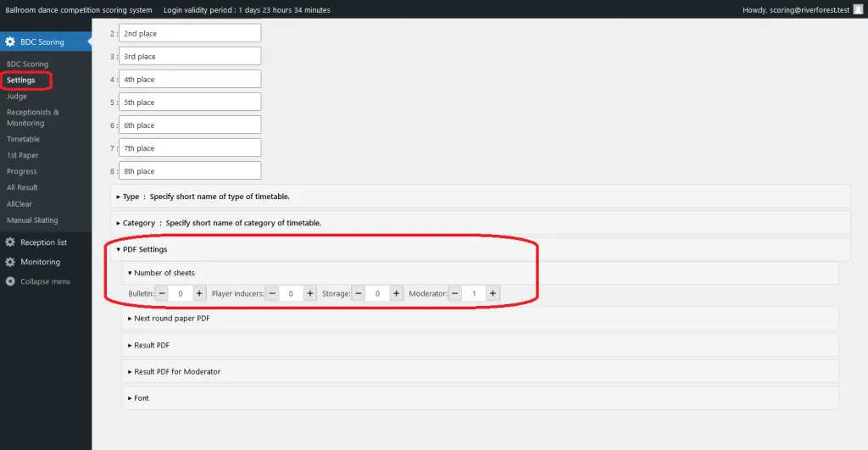Click the Reception list gear icon

10,242
